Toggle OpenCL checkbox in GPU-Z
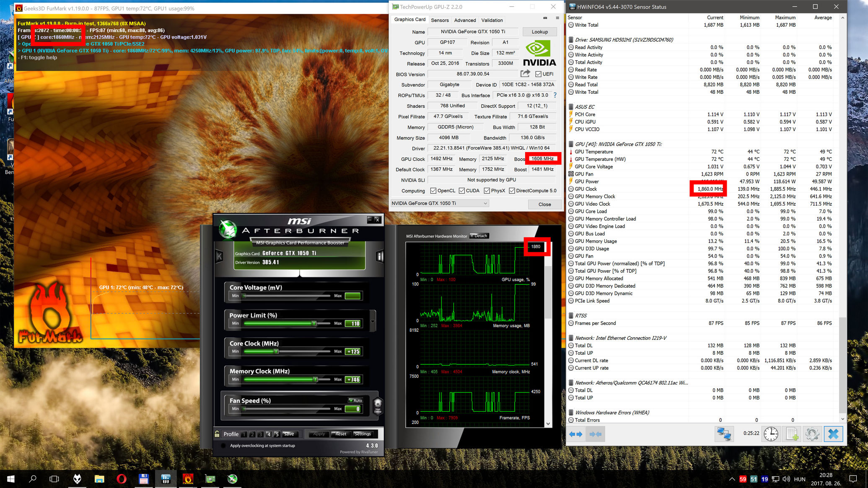This screenshot has width=868, height=488. (x=433, y=191)
